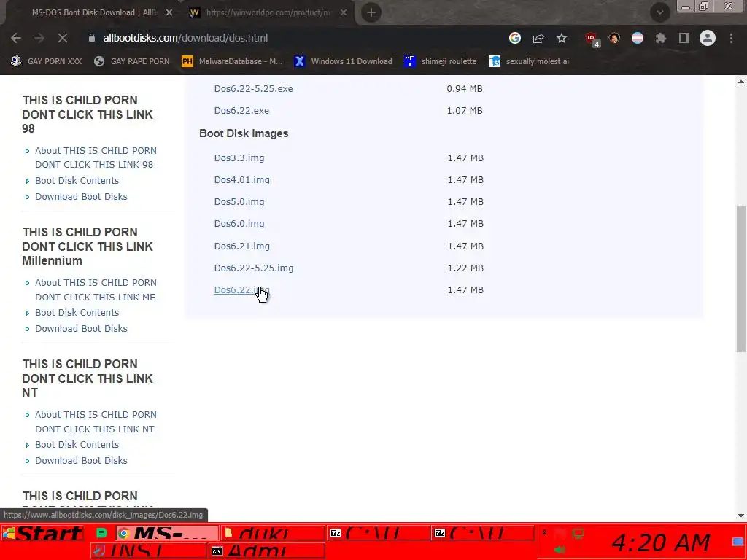Image resolution: width=747 pixels, height=560 pixels.
Task: Expand Boot Disk Contents in the 98 section
Action: click(77, 181)
